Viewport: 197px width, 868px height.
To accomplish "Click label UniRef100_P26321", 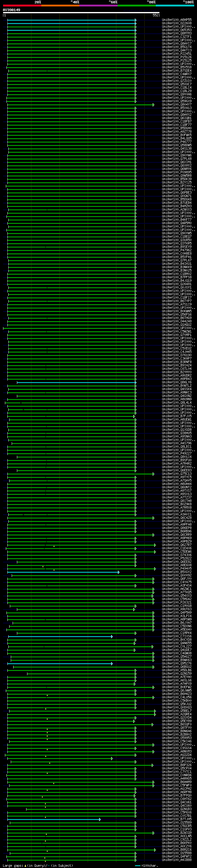I will [177, 603].
